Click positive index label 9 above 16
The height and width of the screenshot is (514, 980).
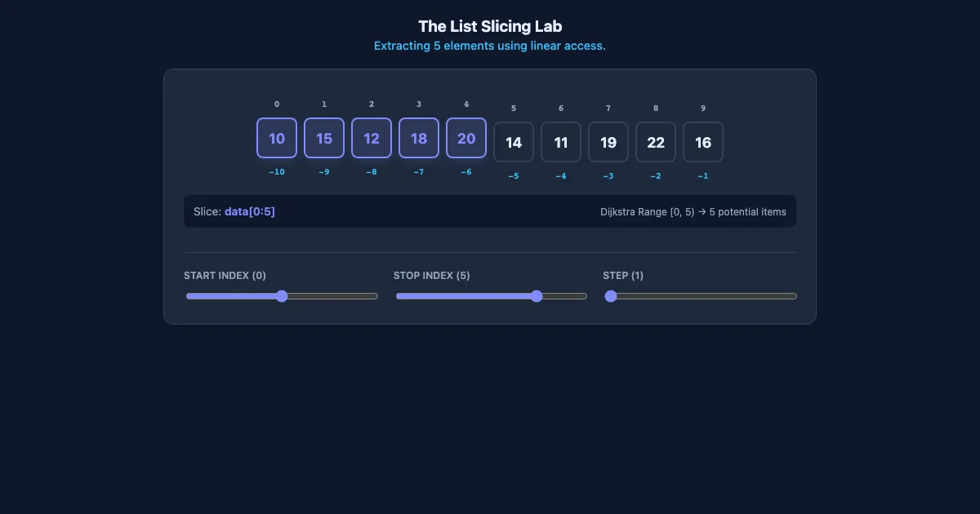pyautogui.click(x=703, y=108)
